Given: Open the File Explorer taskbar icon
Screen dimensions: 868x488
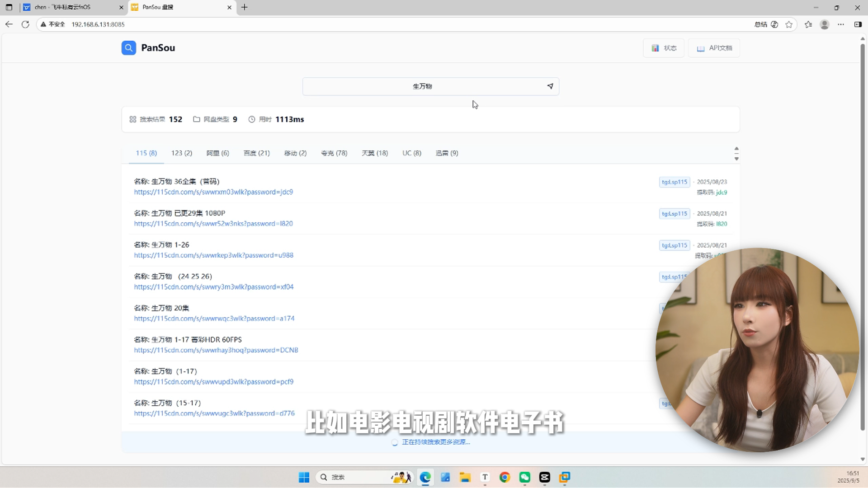Looking at the screenshot, I should (x=465, y=477).
